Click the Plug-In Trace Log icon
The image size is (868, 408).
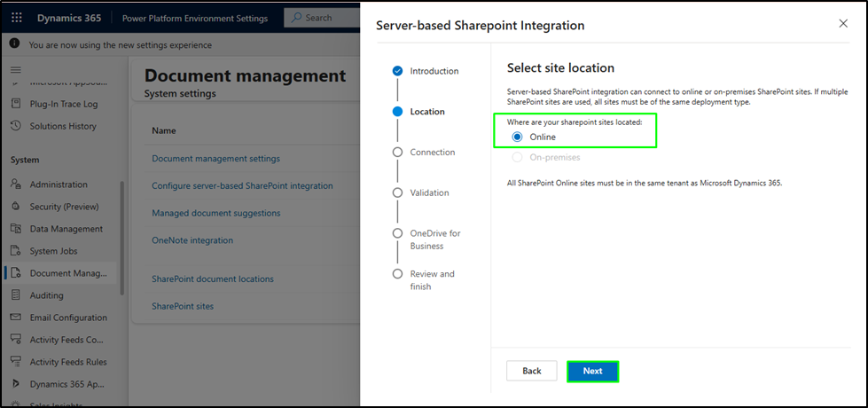coord(16,104)
